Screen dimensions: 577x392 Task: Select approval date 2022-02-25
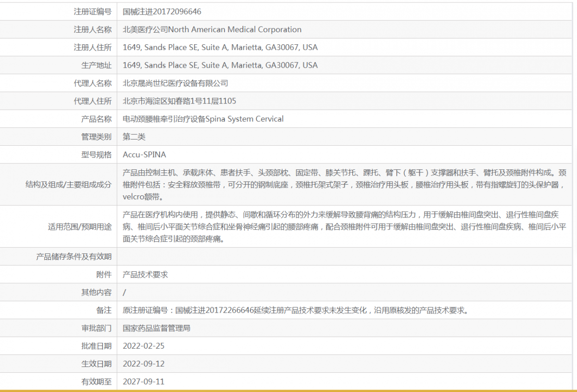pos(144,346)
